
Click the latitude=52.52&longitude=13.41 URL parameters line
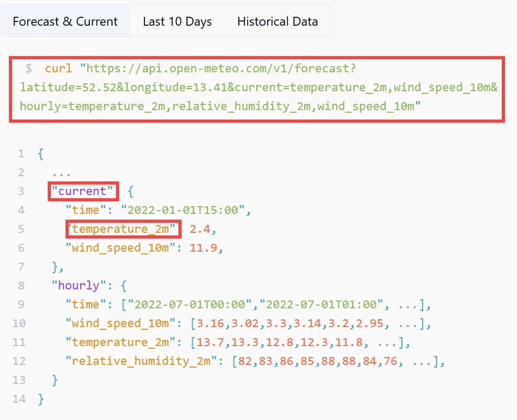click(258, 87)
